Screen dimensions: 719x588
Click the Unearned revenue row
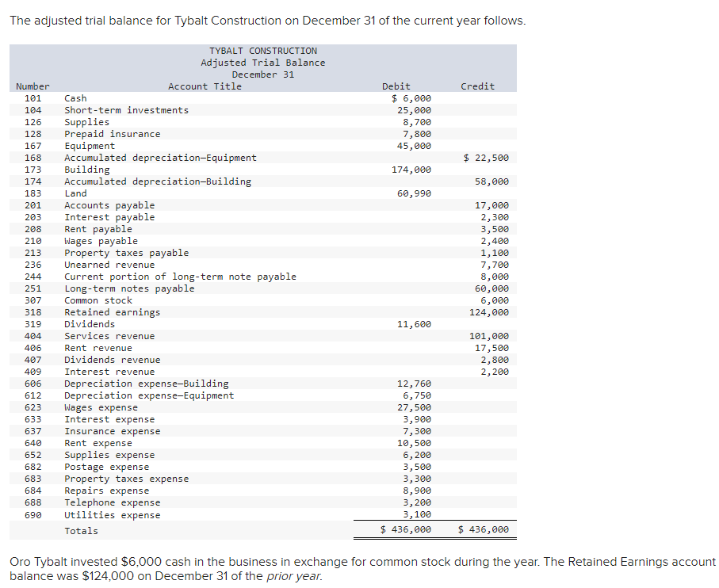(101, 265)
